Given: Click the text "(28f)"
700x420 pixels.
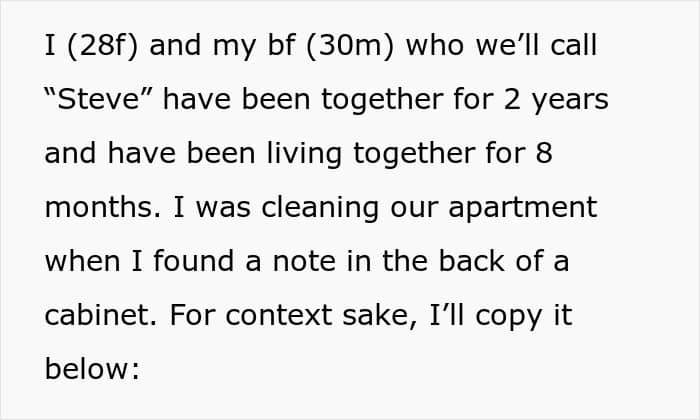Looking at the screenshot, I should (x=102, y=46).
